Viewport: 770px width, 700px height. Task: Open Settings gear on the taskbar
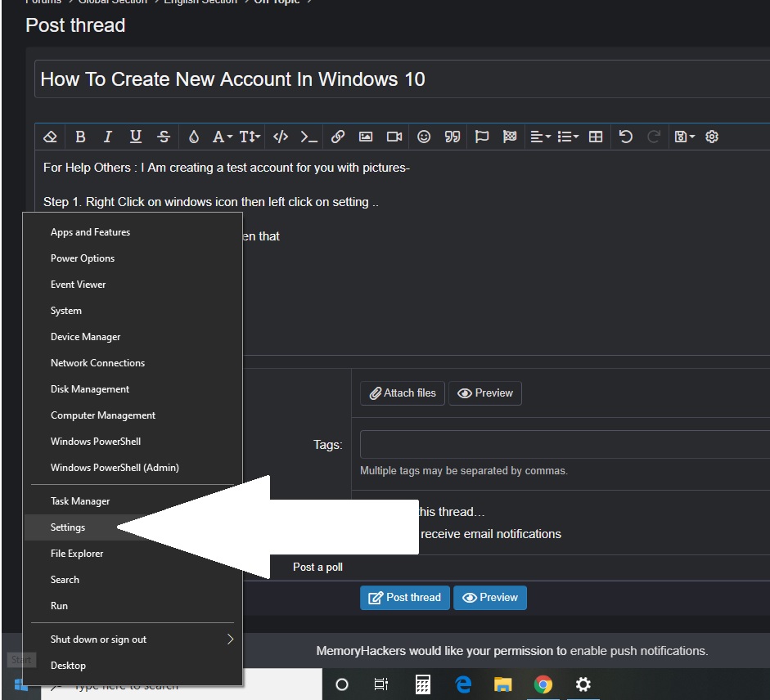(x=583, y=684)
